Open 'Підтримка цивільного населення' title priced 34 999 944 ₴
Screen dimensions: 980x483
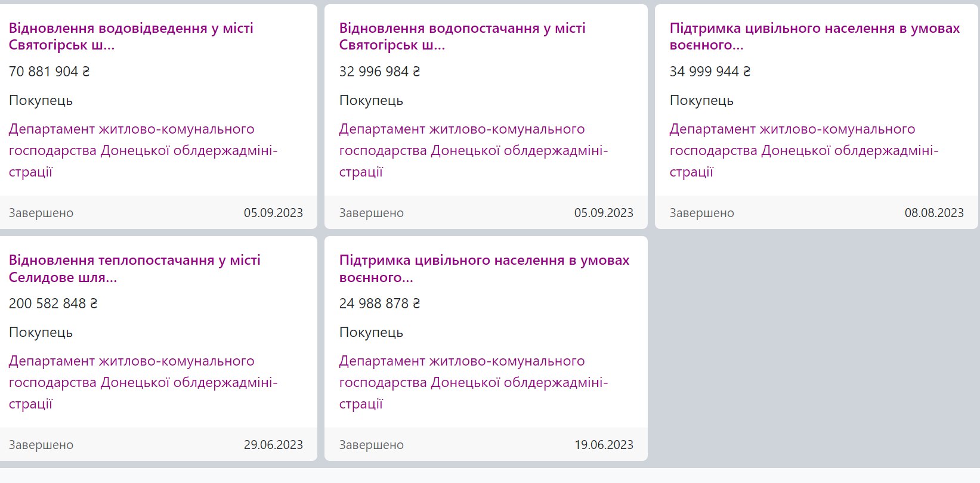coord(815,36)
